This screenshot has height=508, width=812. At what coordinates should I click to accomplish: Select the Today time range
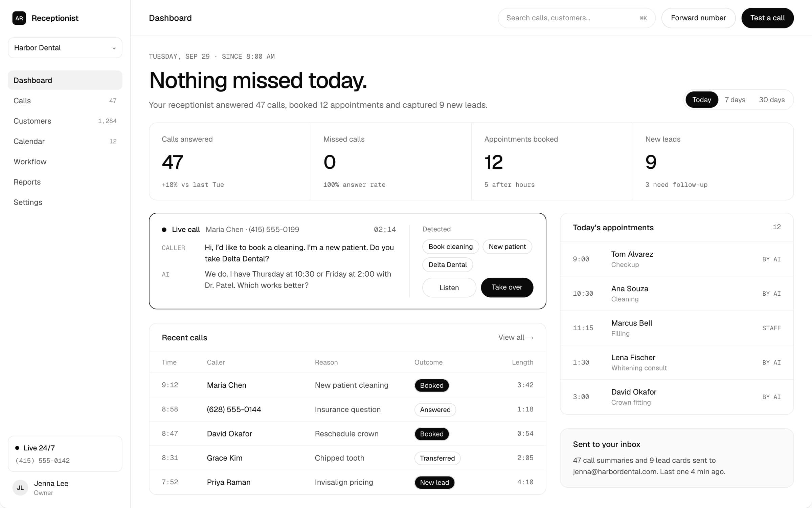(702, 100)
